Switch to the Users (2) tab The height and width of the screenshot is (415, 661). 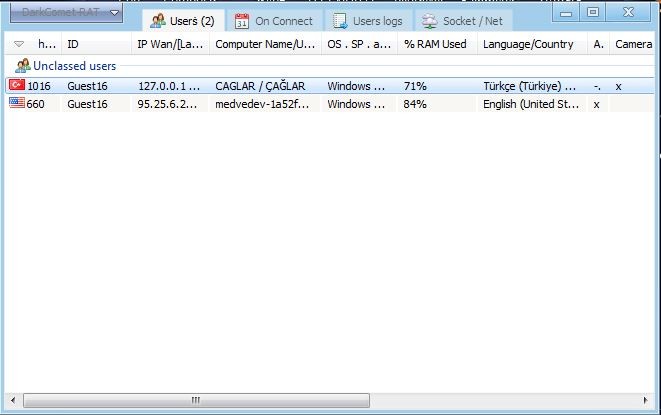(x=183, y=21)
